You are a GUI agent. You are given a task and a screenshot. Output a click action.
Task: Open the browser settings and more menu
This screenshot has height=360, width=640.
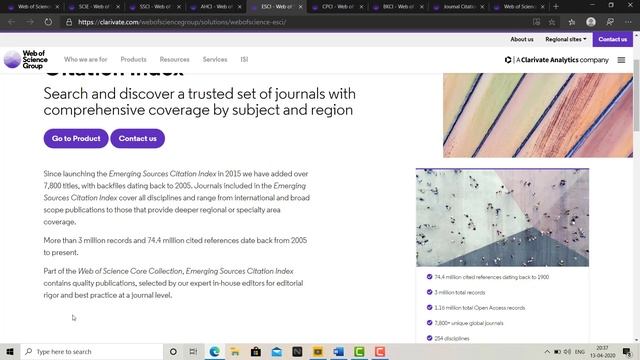[628, 22]
